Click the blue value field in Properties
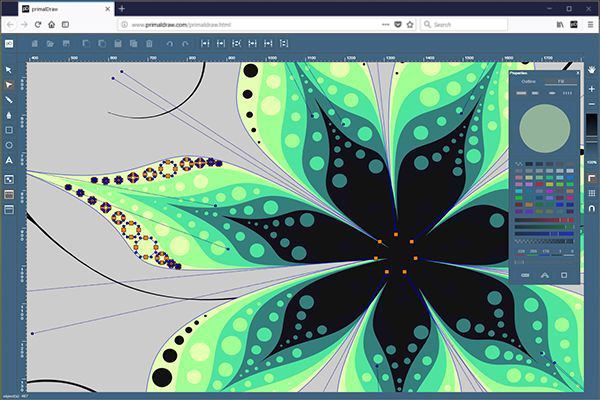The image size is (600, 400). tap(546, 251)
